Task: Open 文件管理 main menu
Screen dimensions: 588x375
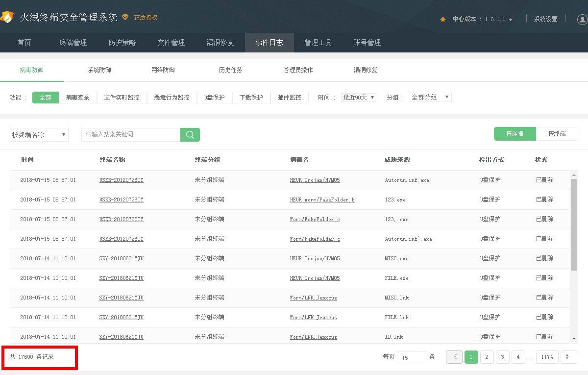Action: tap(171, 43)
